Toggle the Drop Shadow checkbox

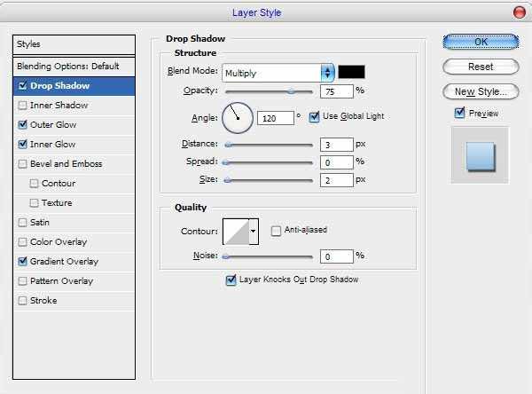pos(22,86)
